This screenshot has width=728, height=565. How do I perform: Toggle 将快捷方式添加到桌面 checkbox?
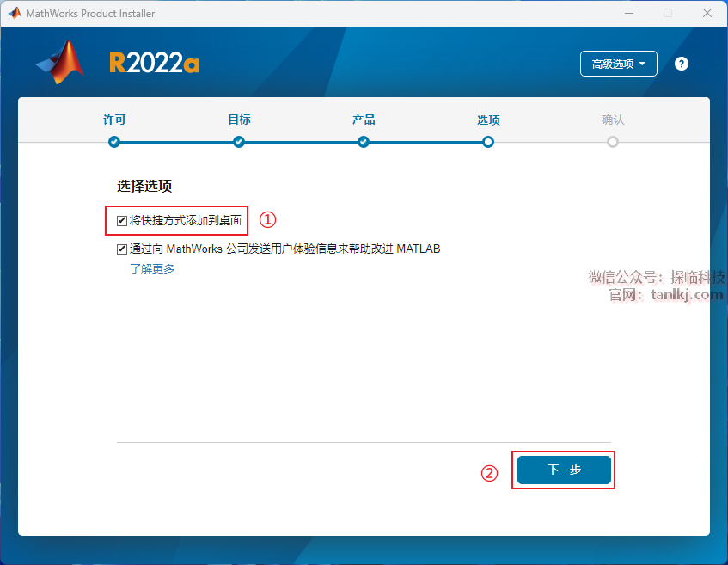point(122,221)
